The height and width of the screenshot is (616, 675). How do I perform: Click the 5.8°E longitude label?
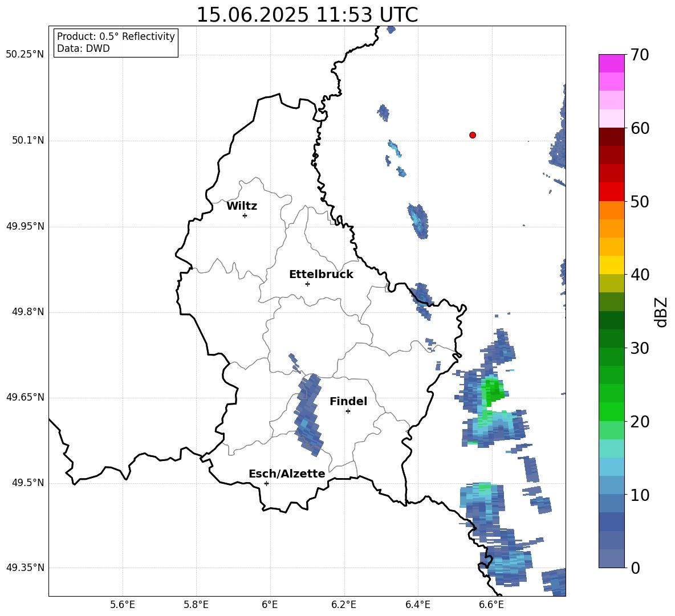click(x=196, y=605)
